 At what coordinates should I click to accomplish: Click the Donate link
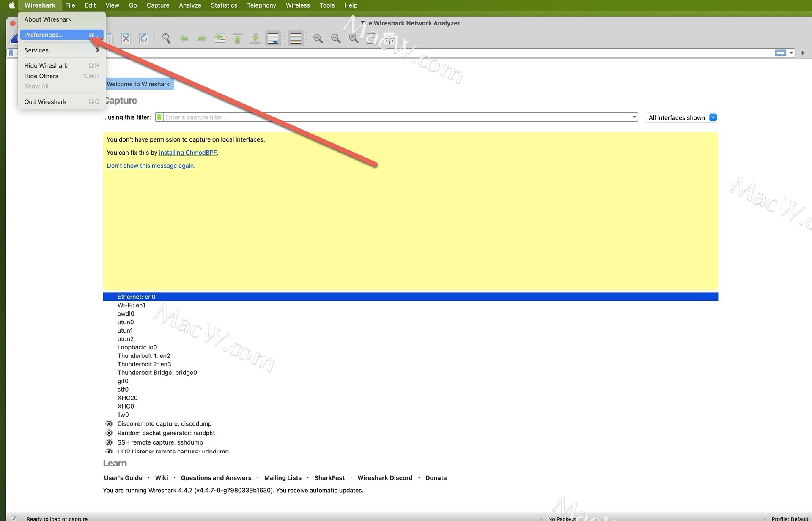[x=436, y=478]
